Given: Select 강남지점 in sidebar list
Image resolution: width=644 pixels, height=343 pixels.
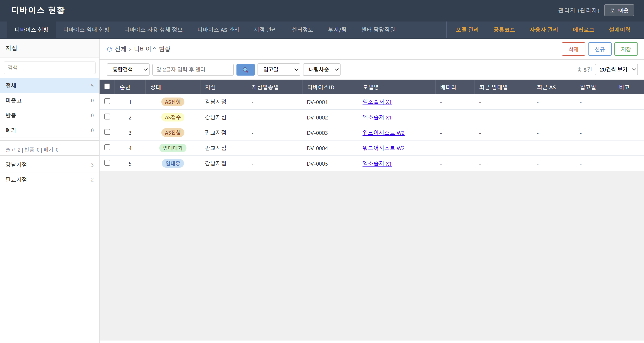Looking at the screenshot, I should [50, 165].
